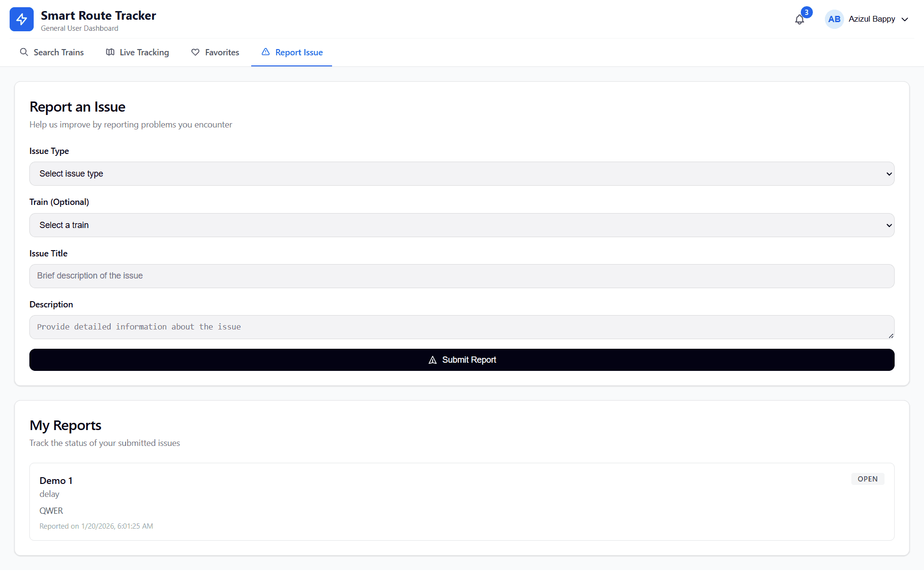
Task: Switch to the Search Trains tab
Action: (51, 52)
